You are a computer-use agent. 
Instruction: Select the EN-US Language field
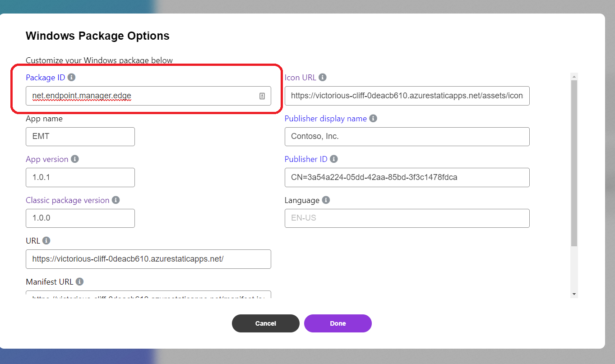[x=406, y=218]
